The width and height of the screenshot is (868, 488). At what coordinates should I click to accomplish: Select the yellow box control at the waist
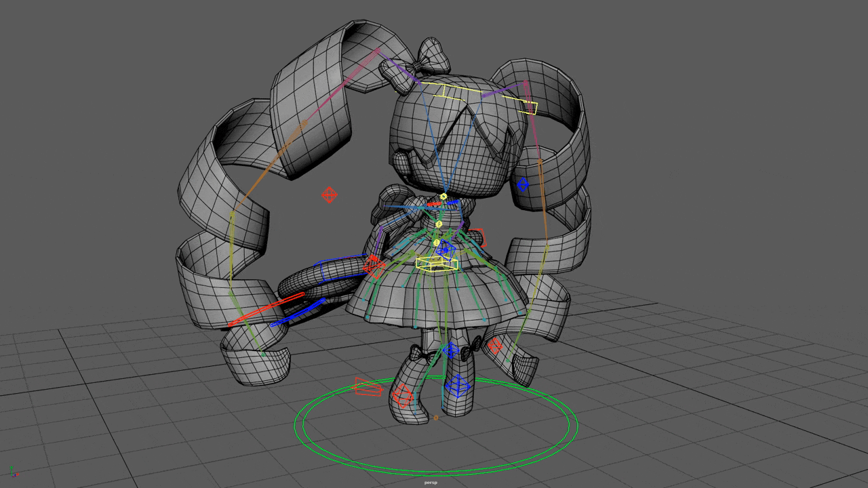(x=437, y=264)
